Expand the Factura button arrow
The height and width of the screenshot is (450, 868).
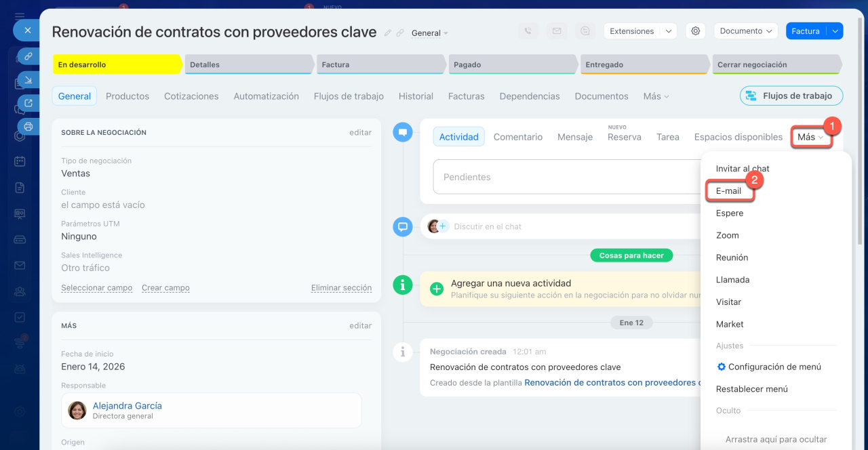[835, 31]
